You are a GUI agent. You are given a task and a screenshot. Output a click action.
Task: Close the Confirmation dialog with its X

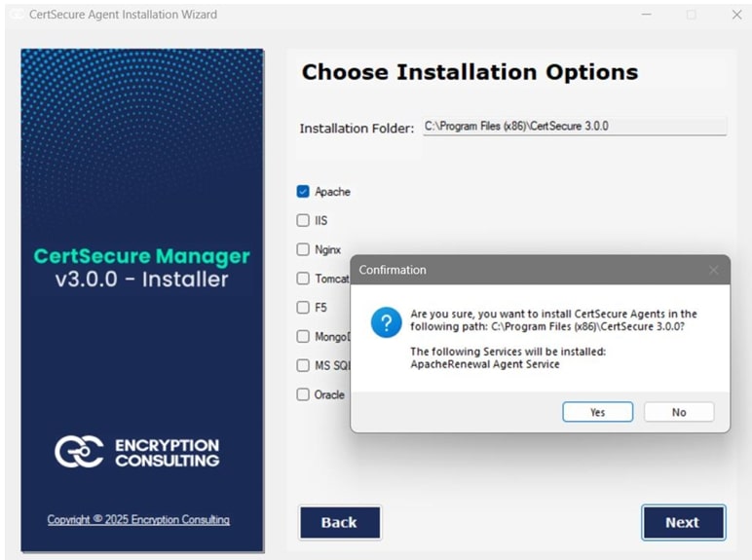(x=714, y=270)
